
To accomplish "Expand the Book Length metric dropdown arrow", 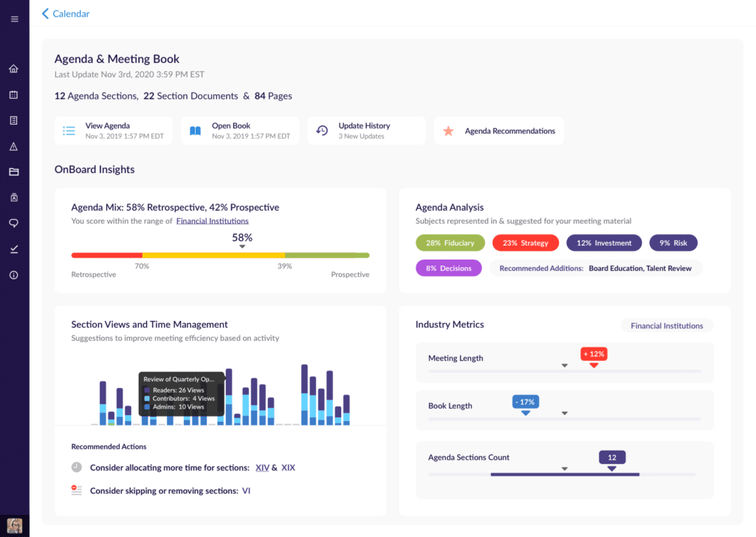I will [x=566, y=415].
